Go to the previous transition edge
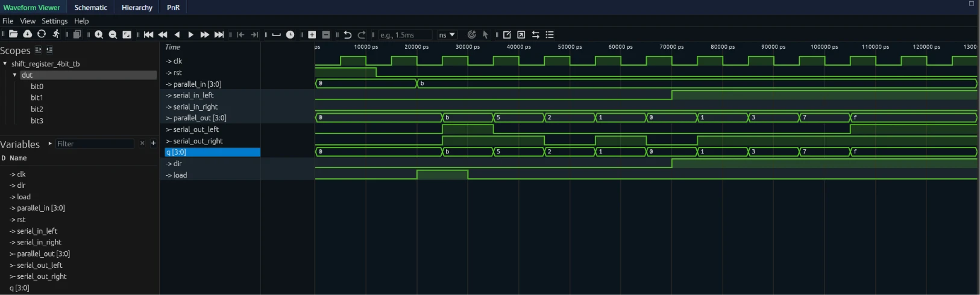Image resolution: width=980 pixels, height=295 pixels. (x=240, y=34)
